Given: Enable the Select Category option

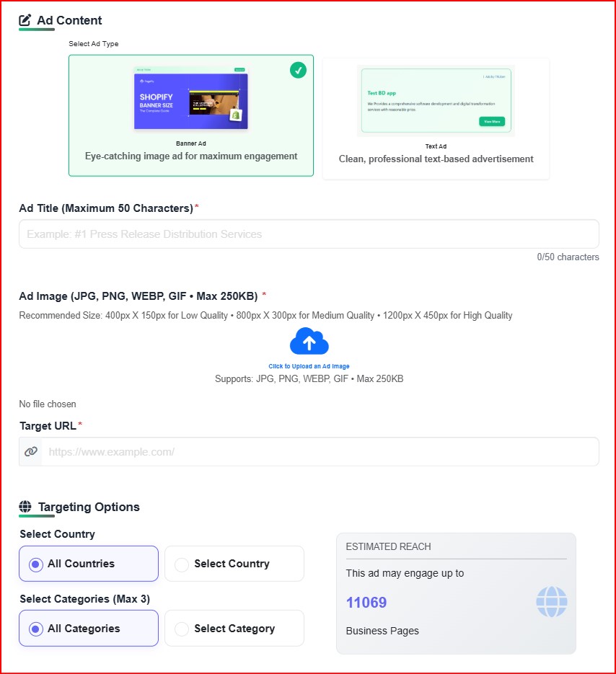Looking at the screenshot, I should point(182,628).
